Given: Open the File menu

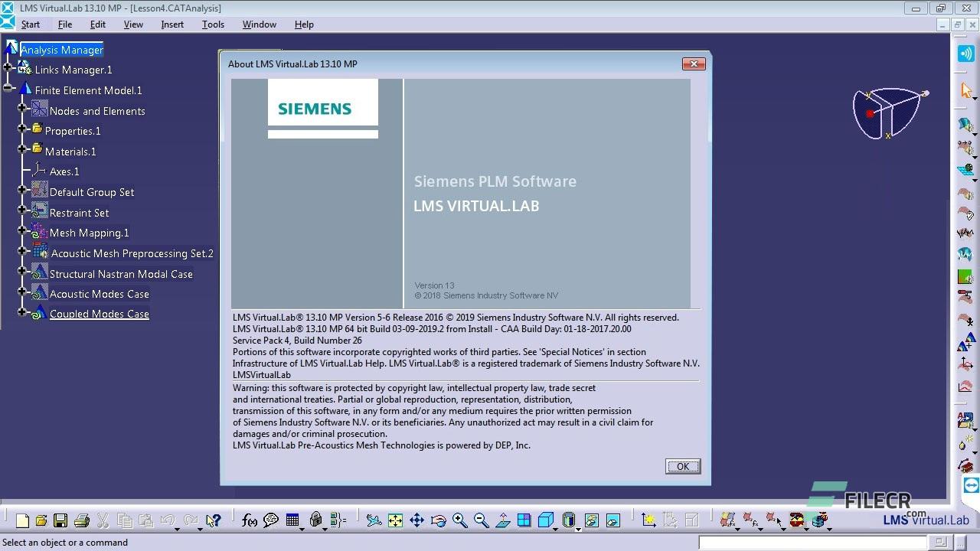Looking at the screenshot, I should (x=65, y=24).
